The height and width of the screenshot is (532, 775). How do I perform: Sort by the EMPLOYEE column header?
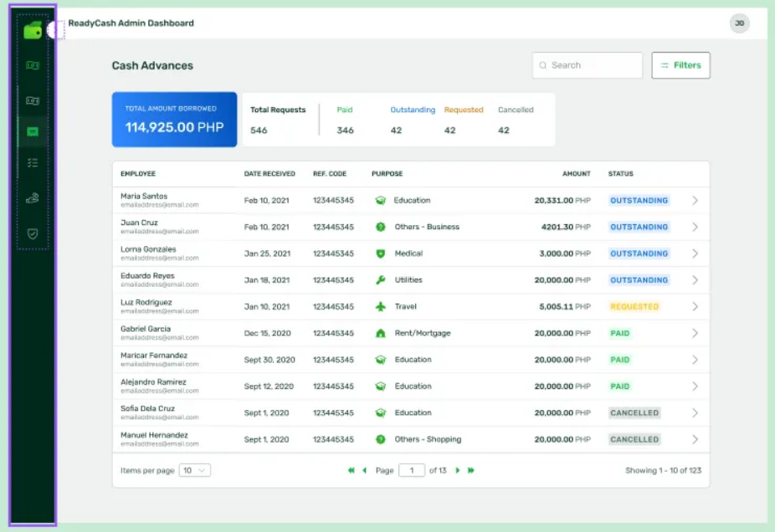pos(138,174)
